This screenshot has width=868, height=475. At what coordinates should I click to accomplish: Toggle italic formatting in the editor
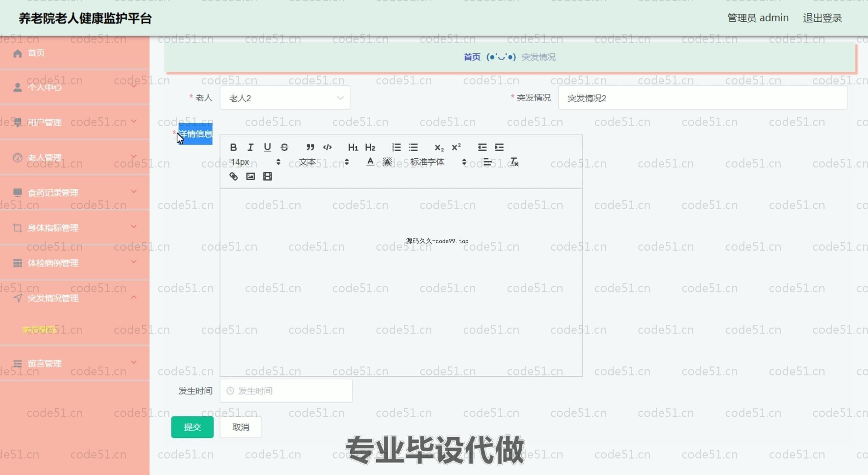click(250, 147)
